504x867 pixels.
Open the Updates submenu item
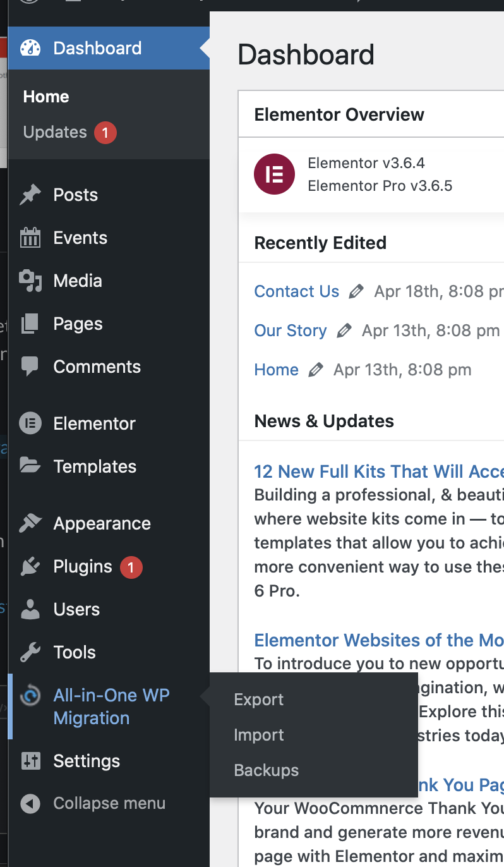coord(55,132)
